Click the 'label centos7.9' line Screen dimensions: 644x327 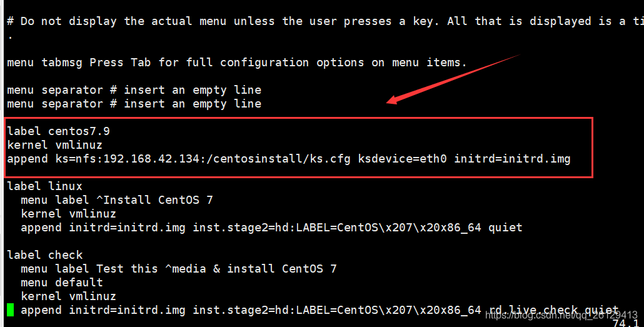(x=58, y=131)
